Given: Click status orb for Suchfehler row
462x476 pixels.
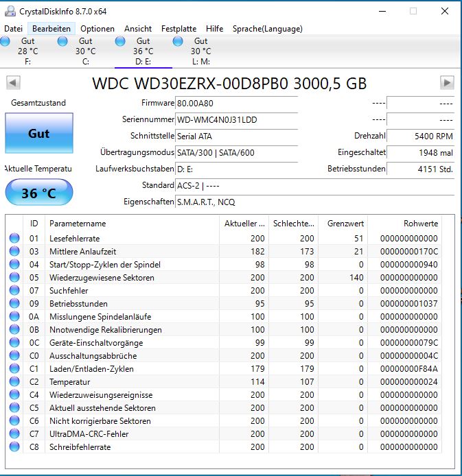Looking at the screenshot, I should coord(14,290).
